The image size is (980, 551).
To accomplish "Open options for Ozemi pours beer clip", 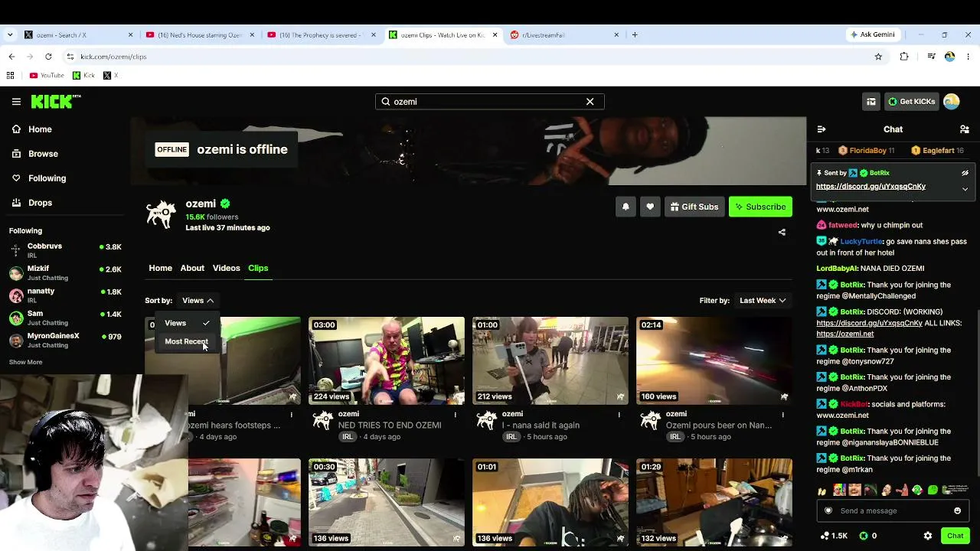I will (x=782, y=414).
